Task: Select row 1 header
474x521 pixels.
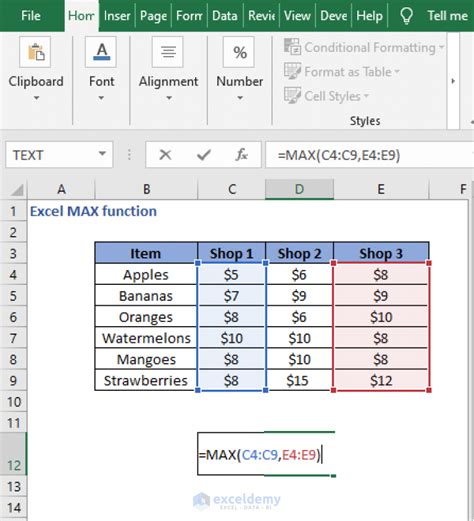Action: tap(13, 211)
